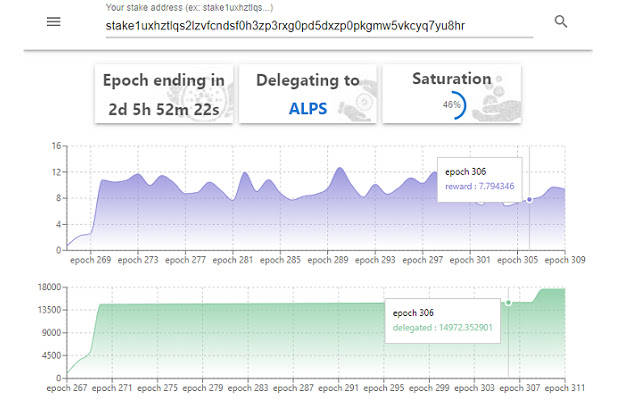Screen dimensions: 640x400
Task: Click epoch 289 label on rewards axis
Action: pyautogui.click(x=327, y=260)
